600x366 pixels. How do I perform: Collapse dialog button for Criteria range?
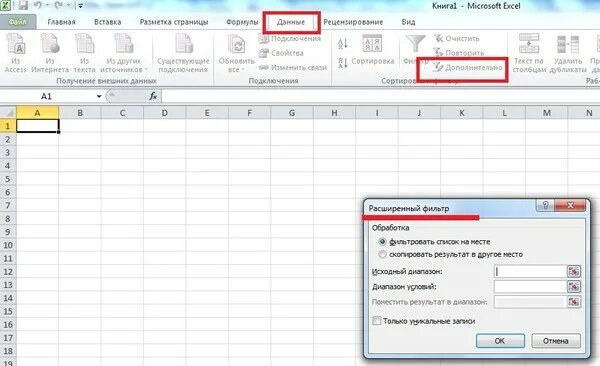pos(574,287)
